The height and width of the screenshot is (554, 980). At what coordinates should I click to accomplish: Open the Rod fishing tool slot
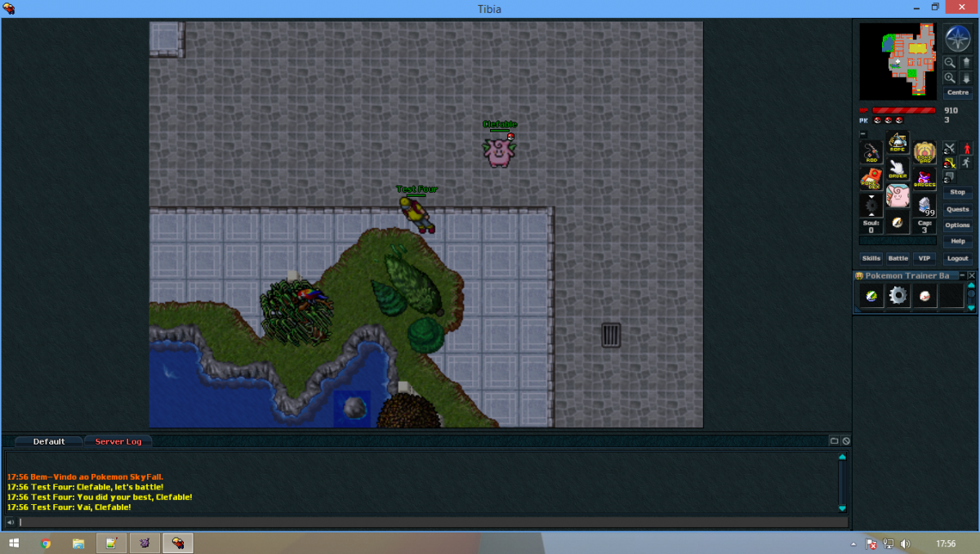click(x=871, y=152)
